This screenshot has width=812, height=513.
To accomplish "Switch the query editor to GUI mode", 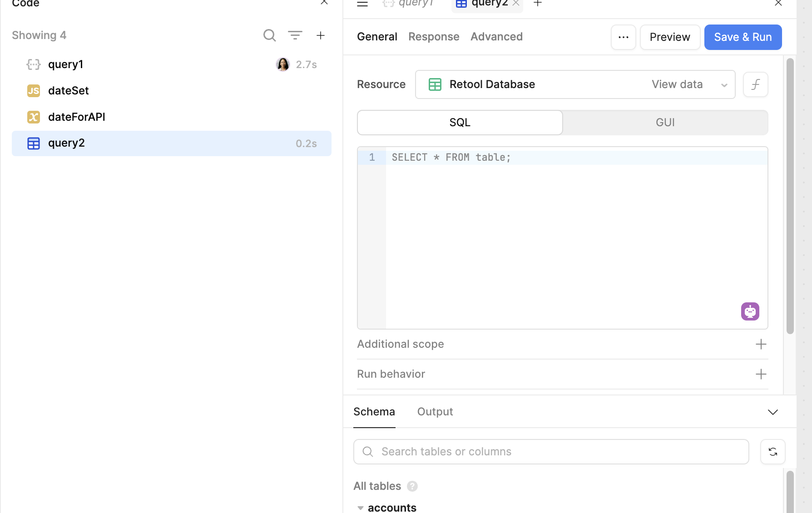I will 665,123.
